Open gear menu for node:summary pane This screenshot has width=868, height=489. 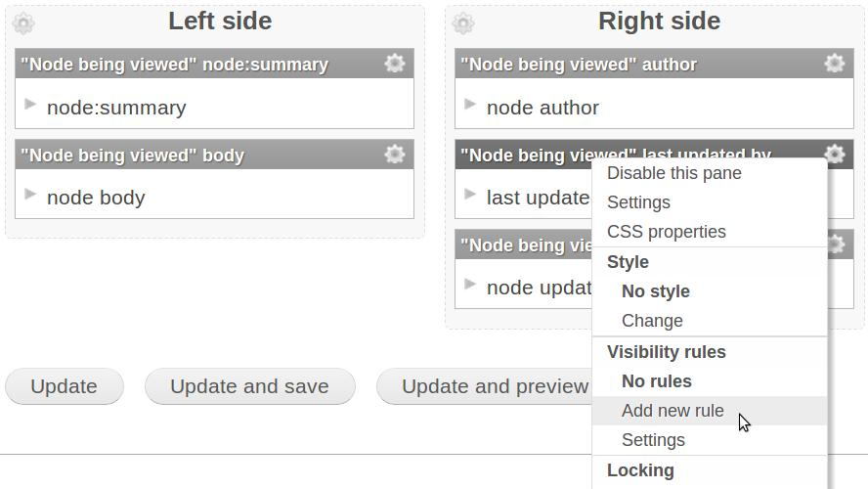(x=395, y=64)
